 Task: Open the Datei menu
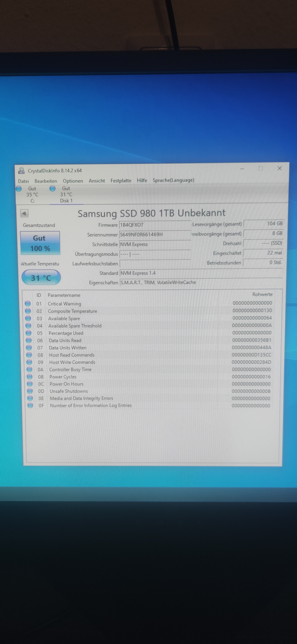[x=23, y=181]
